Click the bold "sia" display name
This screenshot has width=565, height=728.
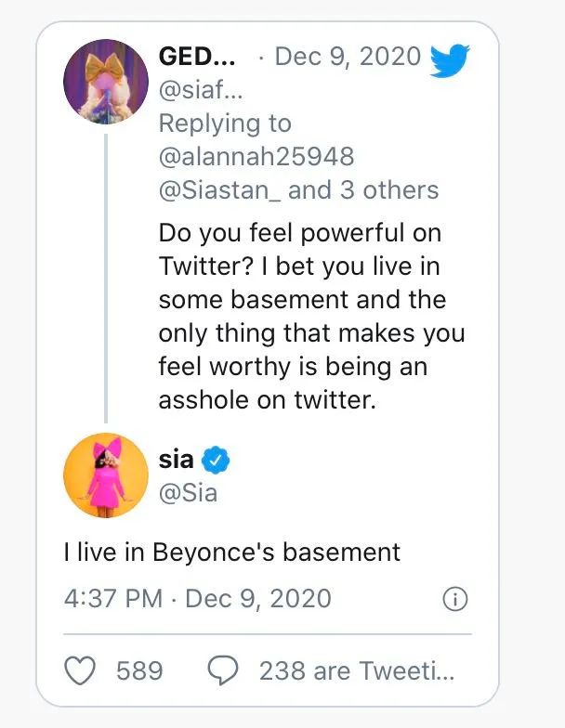point(177,459)
